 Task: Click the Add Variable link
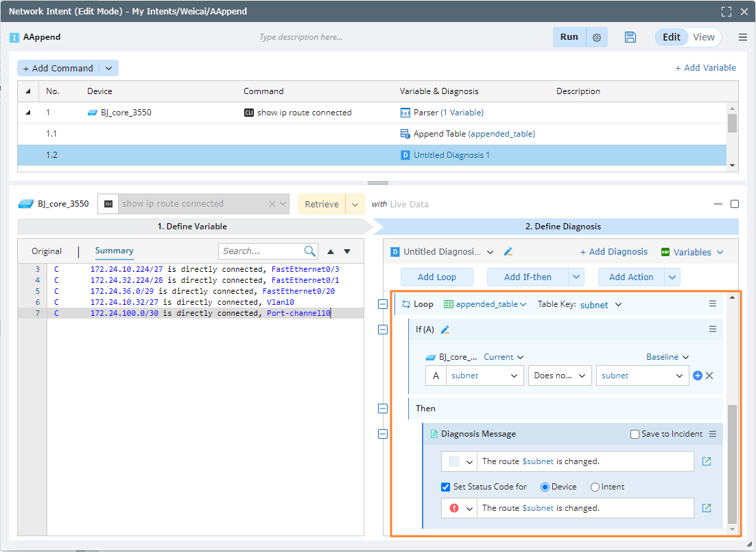click(705, 67)
